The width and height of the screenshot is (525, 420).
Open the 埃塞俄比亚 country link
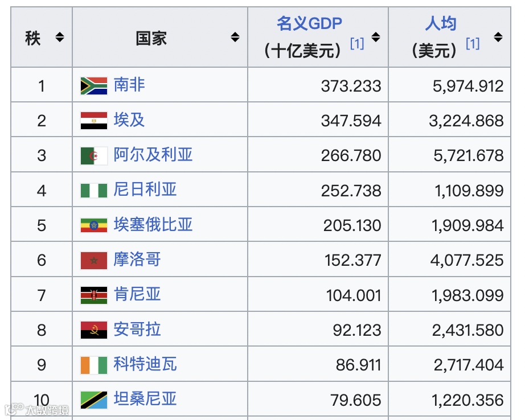(x=153, y=224)
